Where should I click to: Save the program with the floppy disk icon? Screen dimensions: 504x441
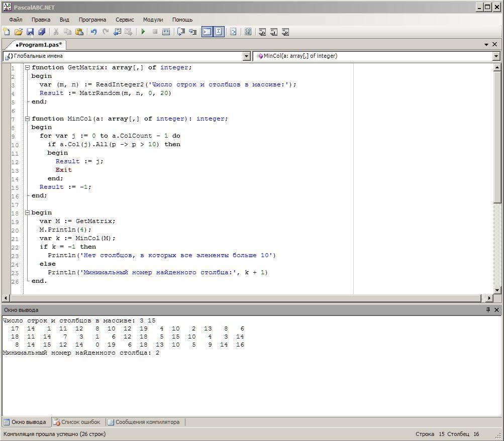coord(30,32)
